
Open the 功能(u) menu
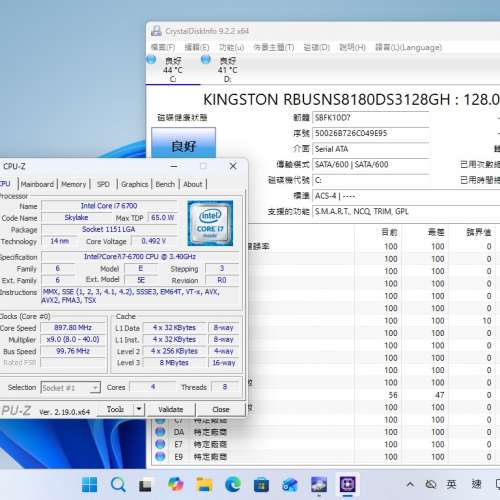point(231,47)
